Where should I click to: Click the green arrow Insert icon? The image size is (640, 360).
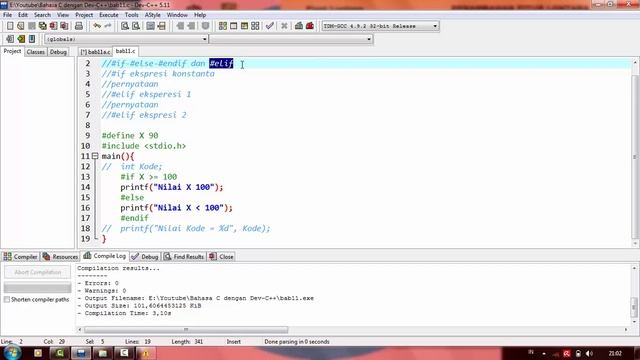(21, 39)
